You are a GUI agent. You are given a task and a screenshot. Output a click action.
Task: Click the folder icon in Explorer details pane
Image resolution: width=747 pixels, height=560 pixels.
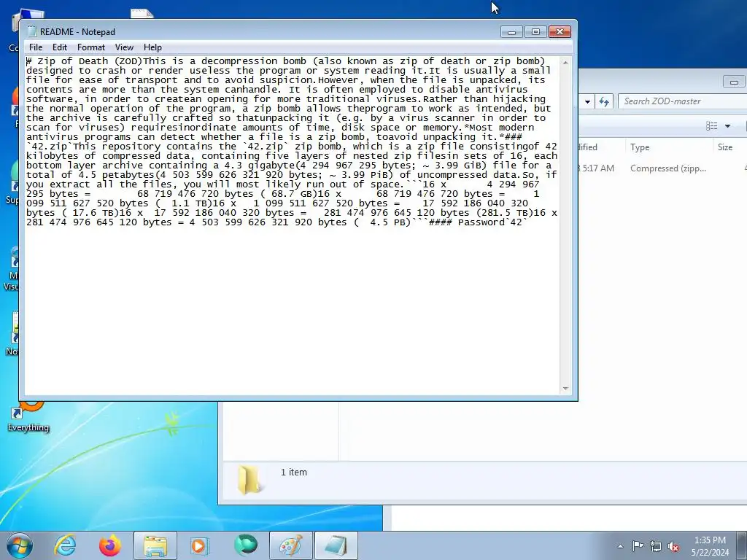[x=249, y=480]
